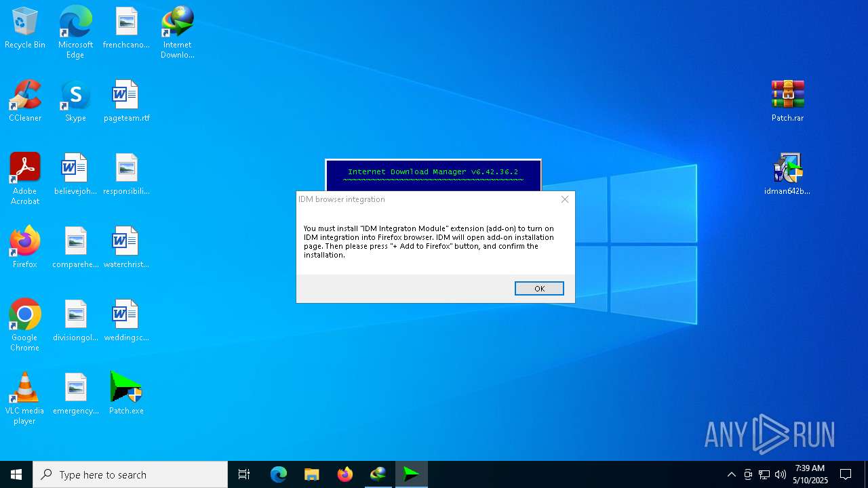This screenshot has width=868, height=488.
Task: Click the Meet Now tray icon
Action: pos(748,474)
